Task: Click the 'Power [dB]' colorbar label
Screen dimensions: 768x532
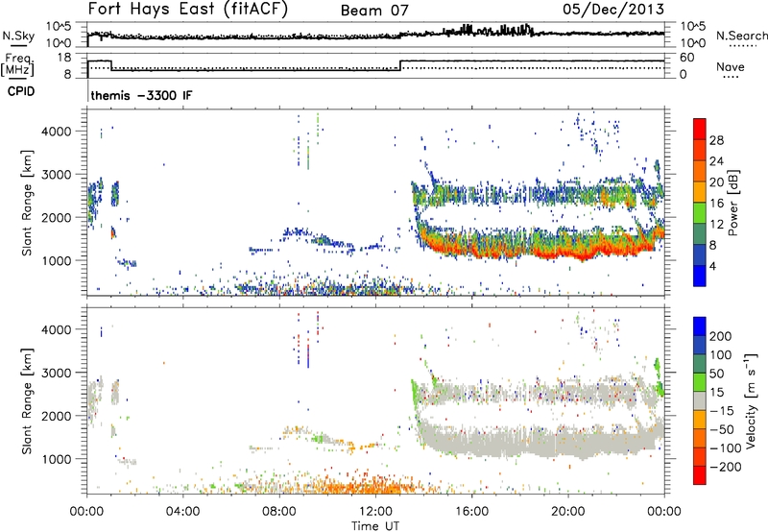Action: pyautogui.click(x=732, y=203)
